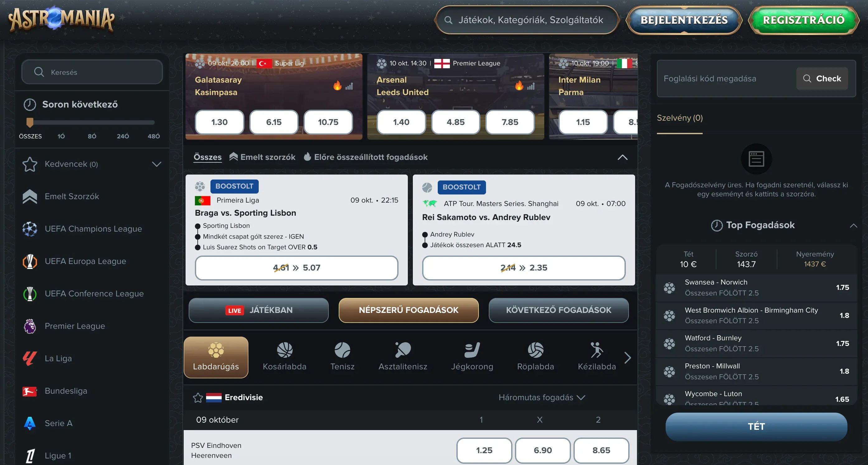
Task: Open La Liga logo in sidebar
Action: 30,358
